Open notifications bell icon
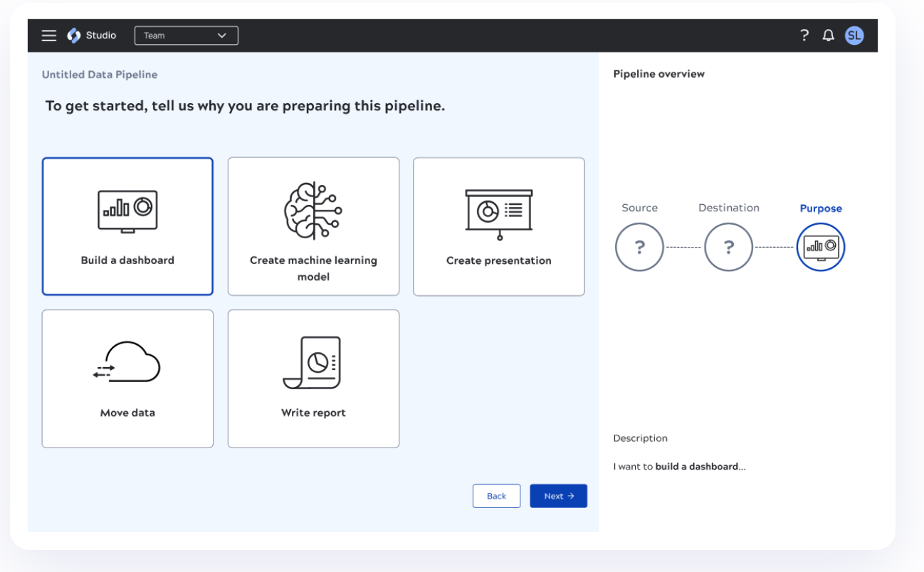Image resolution: width=924 pixels, height=572 pixels. (828, 36)
